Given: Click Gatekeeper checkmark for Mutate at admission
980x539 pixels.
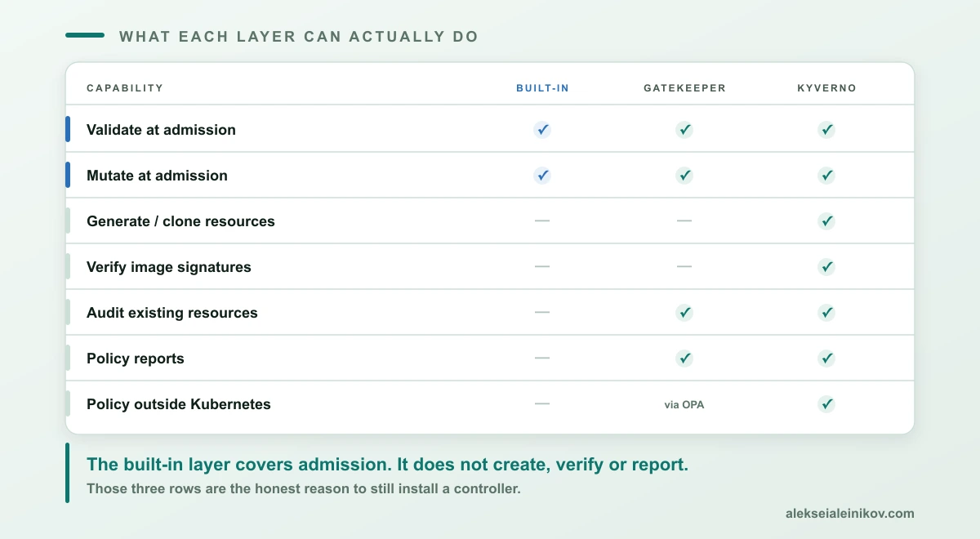Looking at the screenshot, I should point(684,175).
